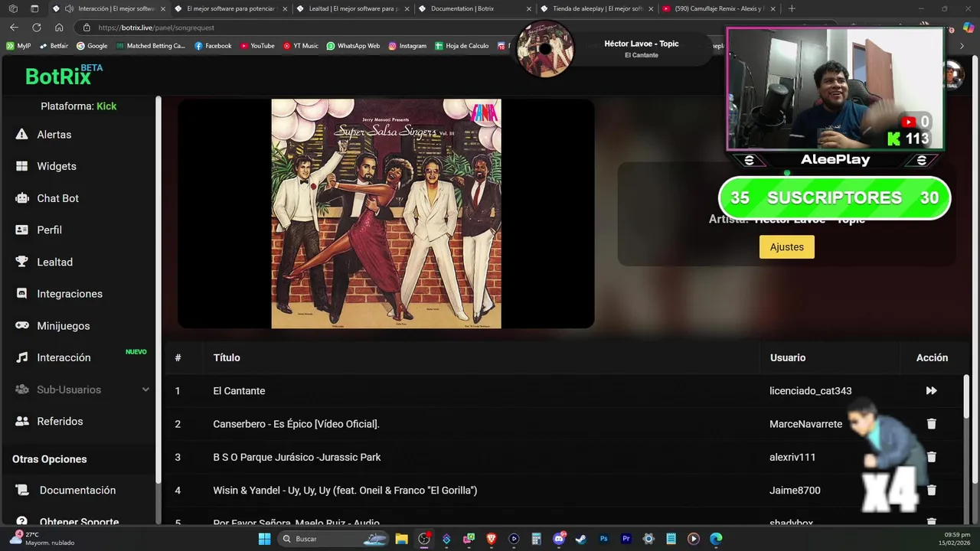The width and height of the screenshot is (980, 551).
Task: Open Alertas in the sidebar
Action: coord(54,135)
